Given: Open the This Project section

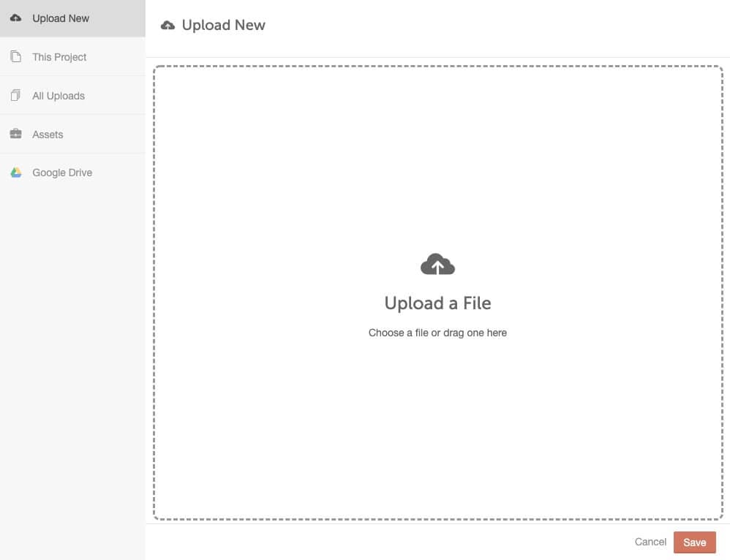Looking at the screenshot, I should [x=72, y=57].
